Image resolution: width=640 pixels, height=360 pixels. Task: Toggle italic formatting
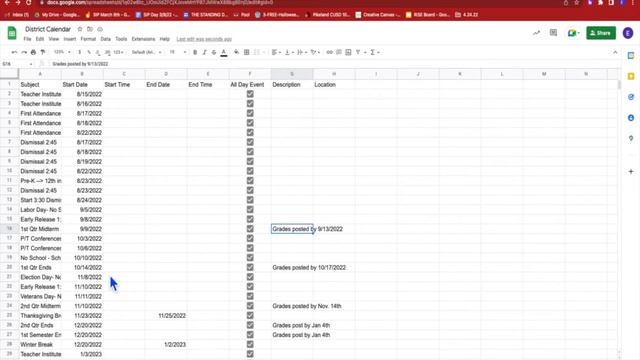coord(204,52)
